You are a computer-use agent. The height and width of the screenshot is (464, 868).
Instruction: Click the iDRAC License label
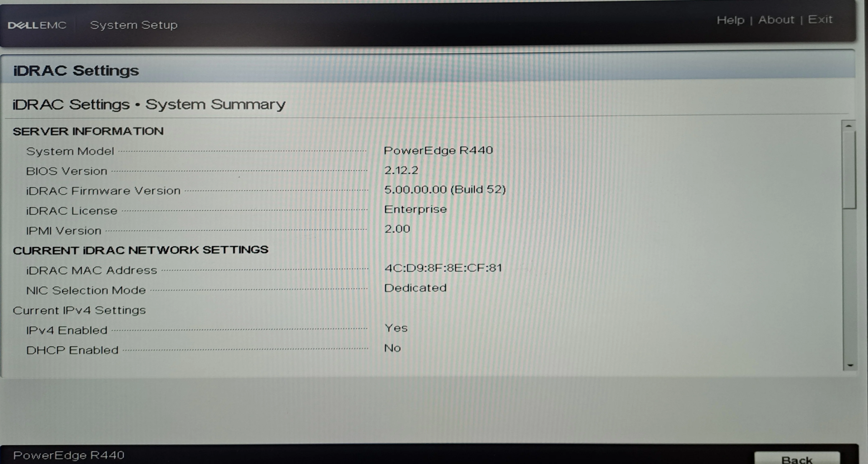pos(72,211)
